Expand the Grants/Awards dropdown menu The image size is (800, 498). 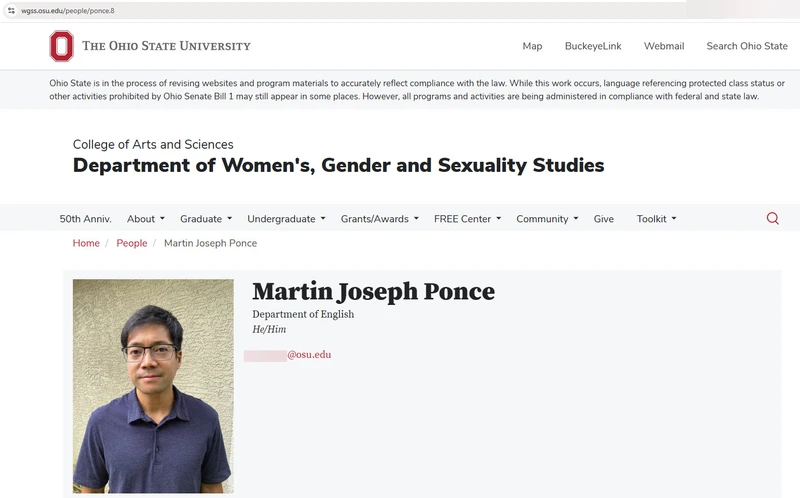380,219
